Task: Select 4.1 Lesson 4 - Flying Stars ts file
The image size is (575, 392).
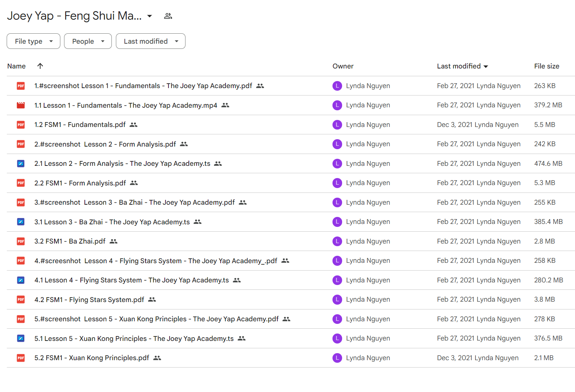Action: [x=132, y=280]
